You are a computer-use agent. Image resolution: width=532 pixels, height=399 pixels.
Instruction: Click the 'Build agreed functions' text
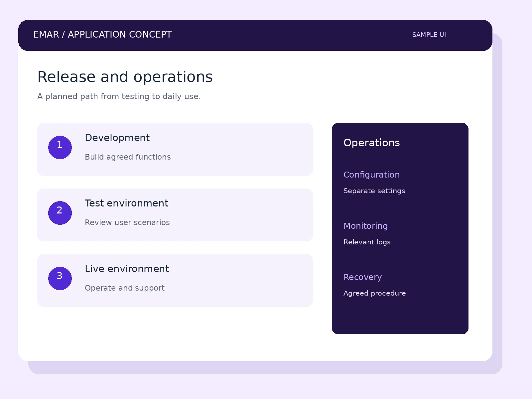click(x=128, y=157)
